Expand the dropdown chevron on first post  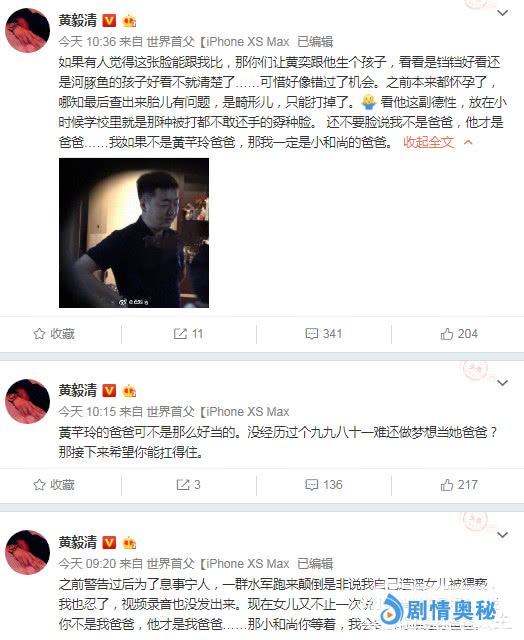(502, 13)
